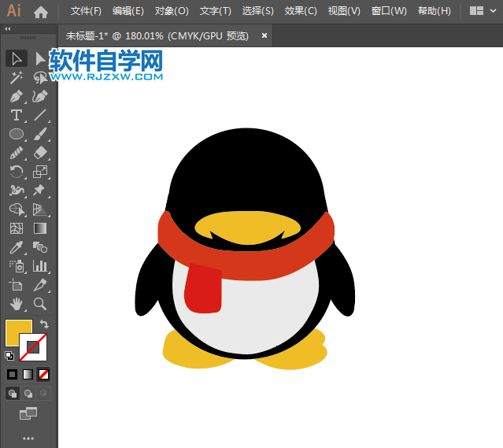
Task: Open the 文件(F) menu
Action: pos(86,11)
